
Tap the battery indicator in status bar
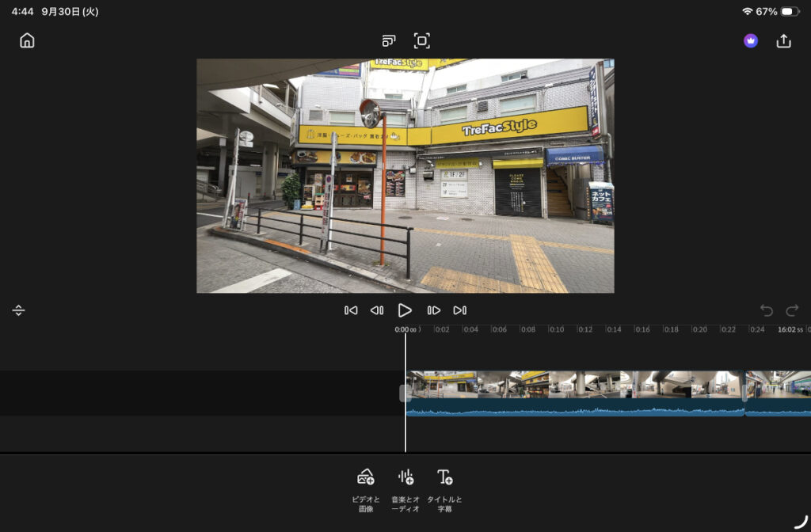pos(790,11)
